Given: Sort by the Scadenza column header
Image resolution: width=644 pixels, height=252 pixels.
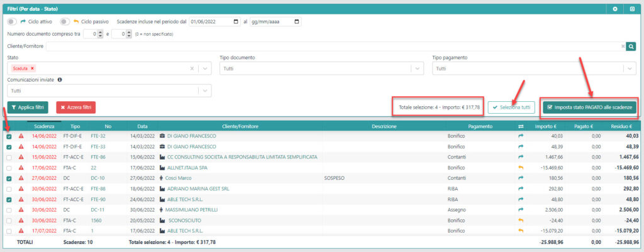Looking at the screenshot, I should (45, 126).
